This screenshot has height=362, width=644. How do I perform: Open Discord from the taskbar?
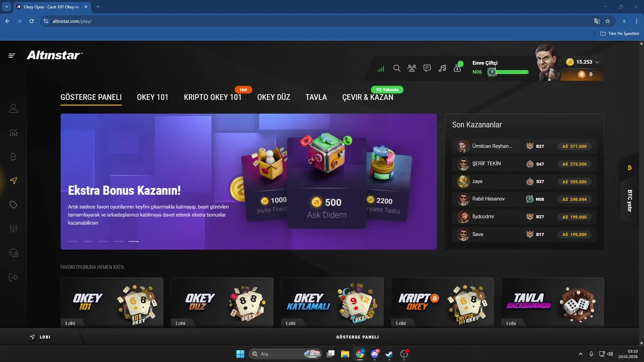click(374, 354)
